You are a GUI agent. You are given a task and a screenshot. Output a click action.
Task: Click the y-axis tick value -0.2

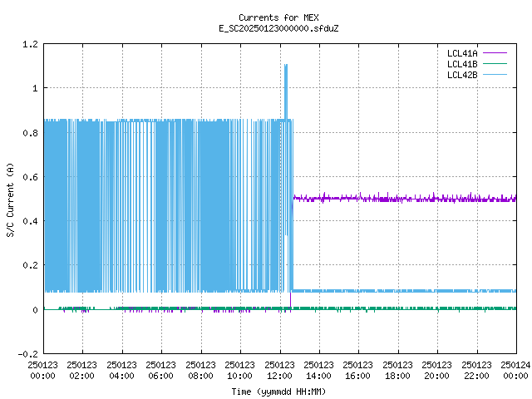point(27,354)
